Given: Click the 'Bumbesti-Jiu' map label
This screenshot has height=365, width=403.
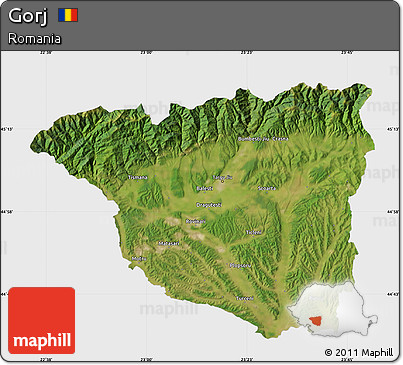Looking at the screenshot, I should coord(253,139).
